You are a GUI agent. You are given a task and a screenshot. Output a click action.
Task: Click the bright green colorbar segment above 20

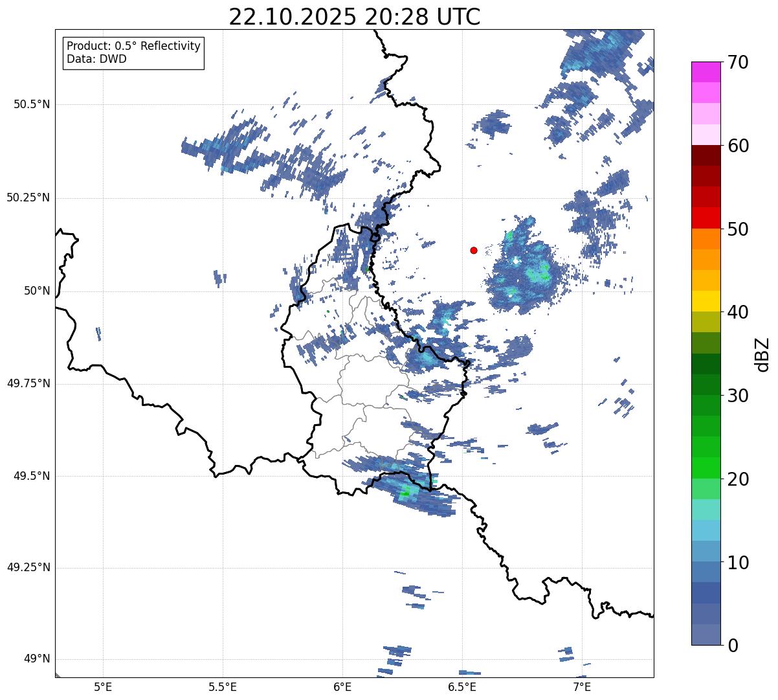(706, 468)
